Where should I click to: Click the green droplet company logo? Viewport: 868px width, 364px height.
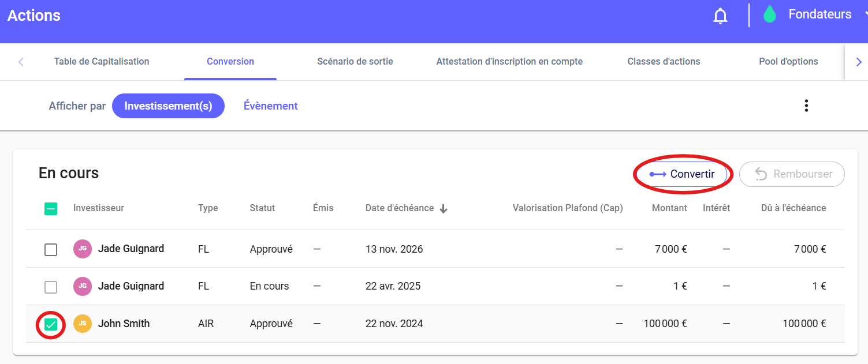[x=769, y=15]
